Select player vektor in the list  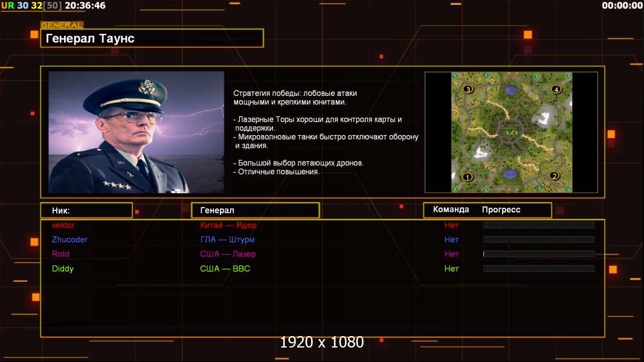(63, 225)
